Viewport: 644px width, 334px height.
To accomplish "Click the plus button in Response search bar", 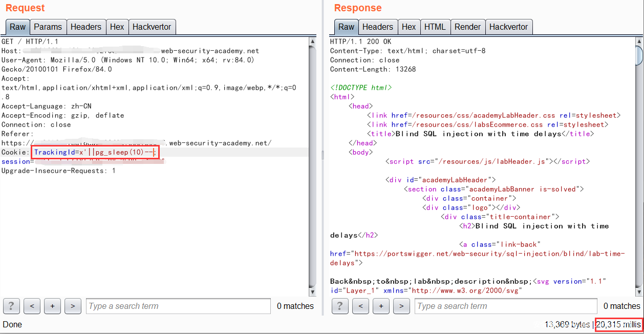I will click(381, 306).
